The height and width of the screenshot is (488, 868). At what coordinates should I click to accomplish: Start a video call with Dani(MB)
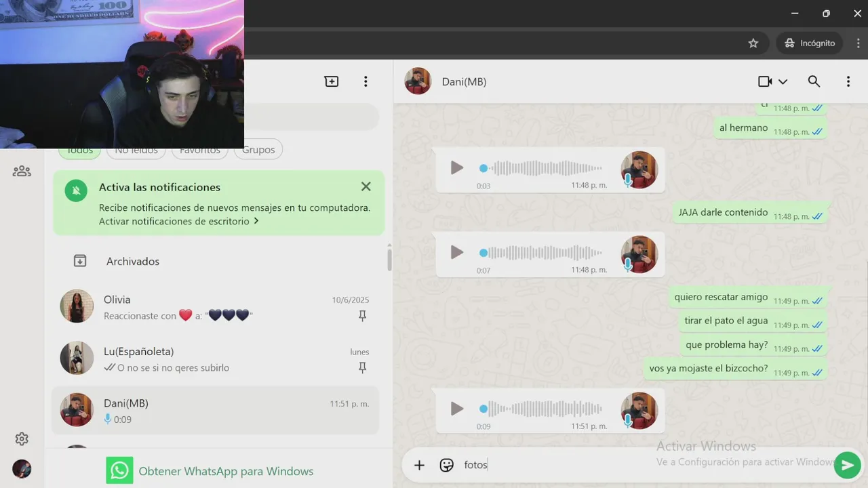pos(765,81)
